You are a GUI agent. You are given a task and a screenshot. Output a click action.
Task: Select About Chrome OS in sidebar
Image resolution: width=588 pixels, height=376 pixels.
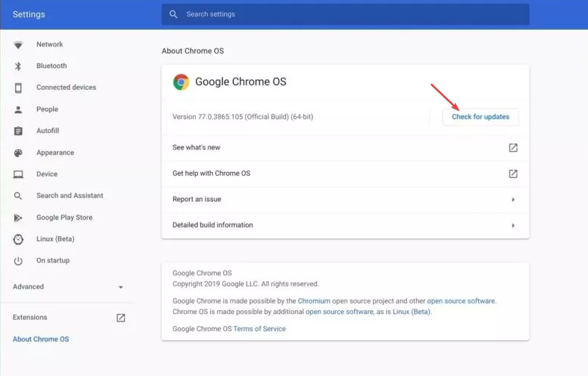[41, 339]
